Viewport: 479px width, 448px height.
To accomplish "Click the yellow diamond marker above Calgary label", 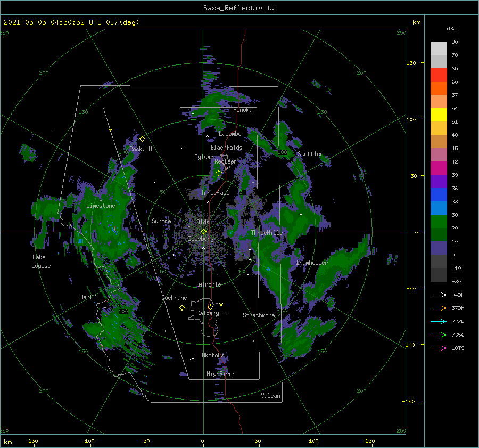I will click(210, 307).
